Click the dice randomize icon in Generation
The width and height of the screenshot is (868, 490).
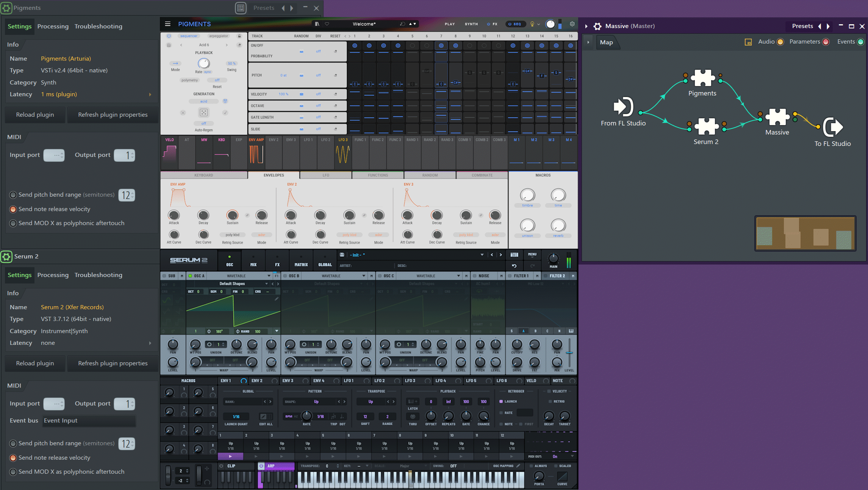coord(203,113)
